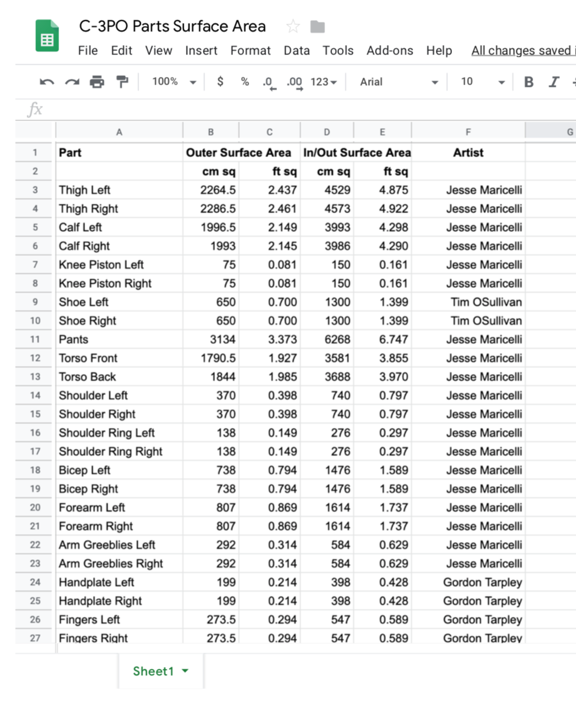The image size is (576, 728).
Task: Select the Knee Piston Left cell
Action: click(119, 265)
